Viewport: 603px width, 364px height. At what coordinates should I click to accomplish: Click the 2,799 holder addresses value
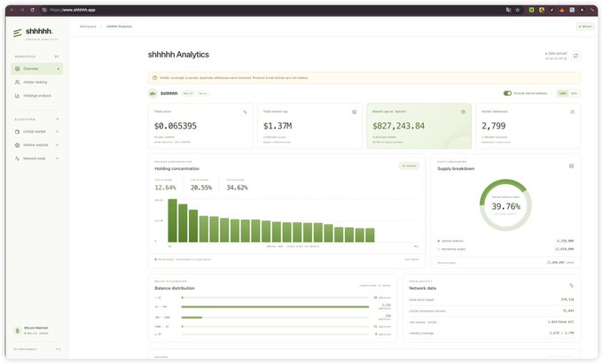(494, 126)
